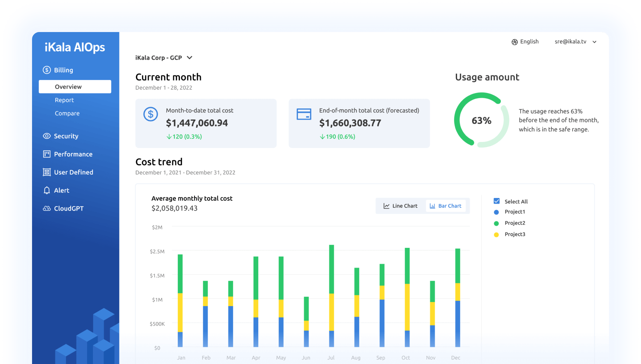Open the sre@ikala.tv account menu
This screenshot has height=364, width=641.
point(575,42)
